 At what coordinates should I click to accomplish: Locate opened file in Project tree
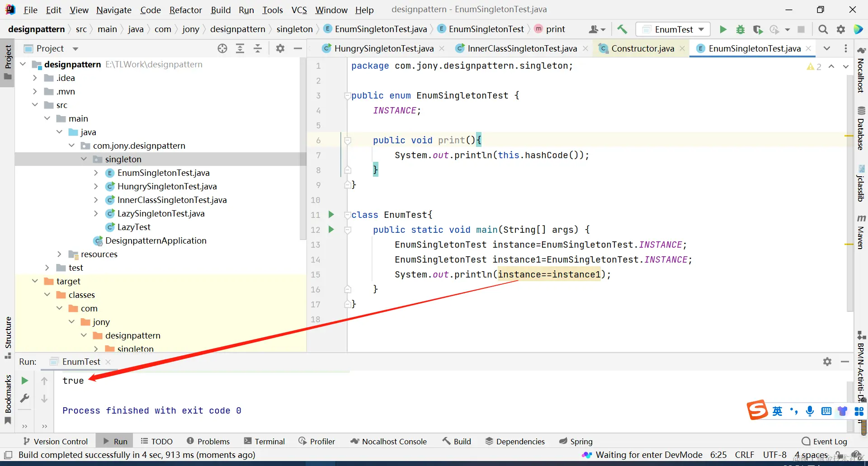point(222,48)
